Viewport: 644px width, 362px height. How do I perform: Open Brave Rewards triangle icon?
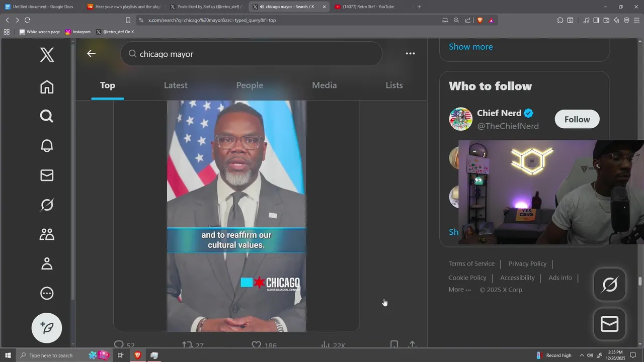point(491,20)
